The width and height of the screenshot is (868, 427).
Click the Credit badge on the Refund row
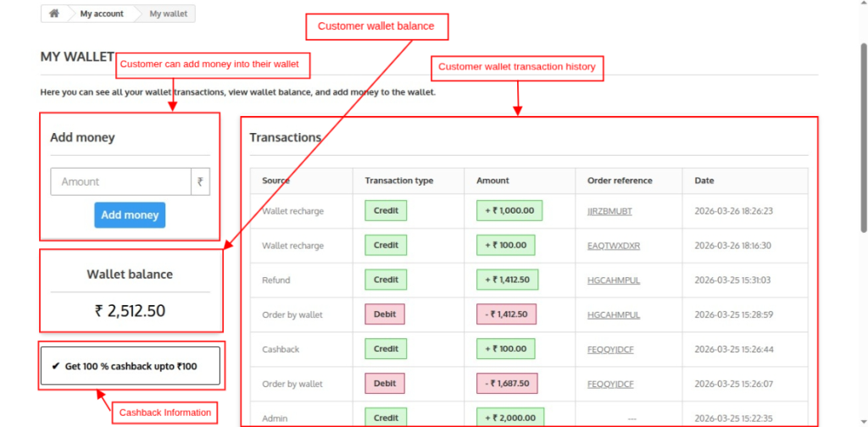tap(386, 280)
